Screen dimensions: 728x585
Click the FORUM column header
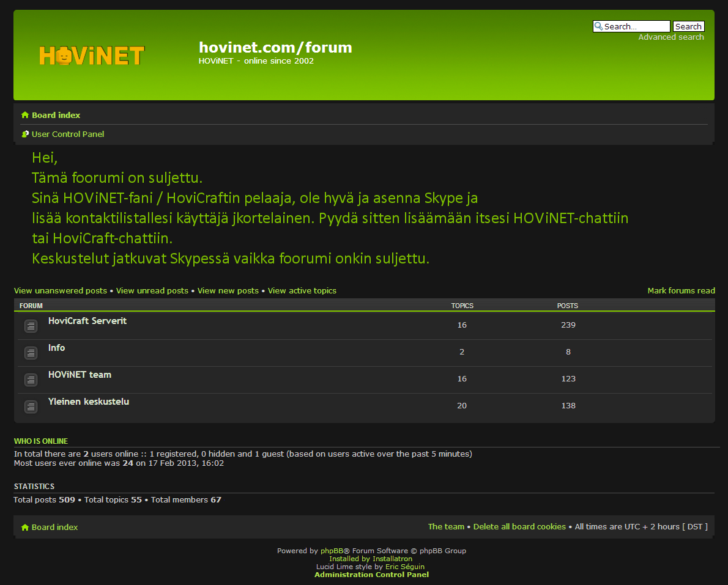pyautogui.click(x=31, y=306)
